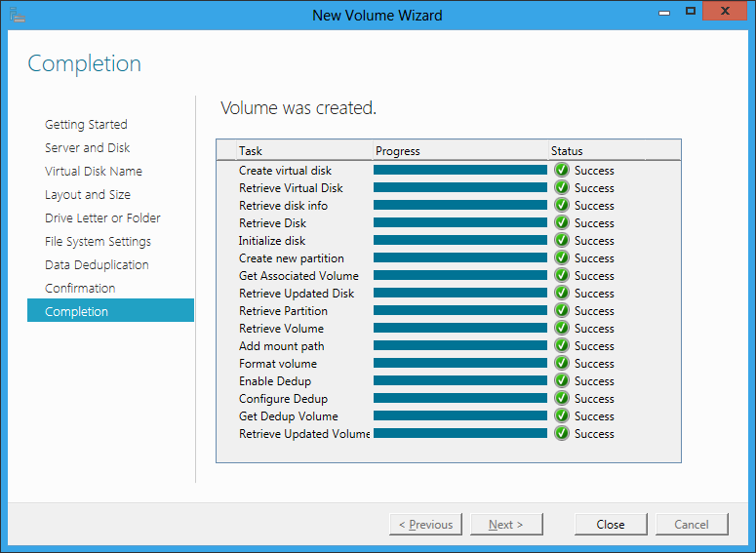Sort by the Status column header
Screen dimensions: 756x553
[596, 151]
